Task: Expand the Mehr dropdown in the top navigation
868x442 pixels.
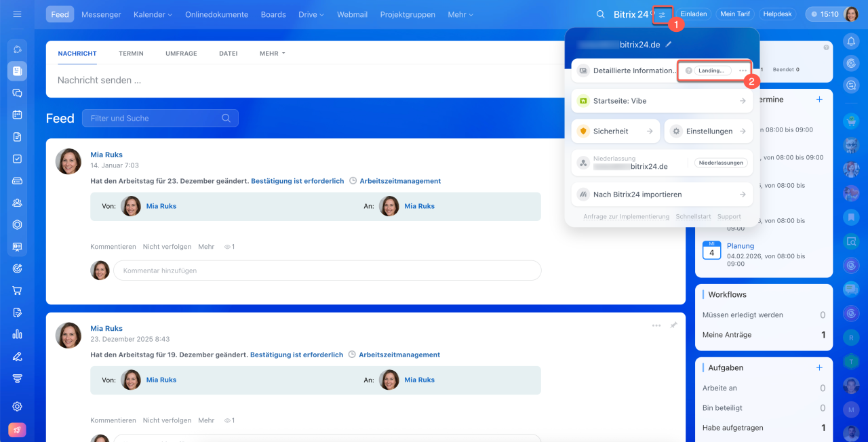Action: click(x=460, y=14)
